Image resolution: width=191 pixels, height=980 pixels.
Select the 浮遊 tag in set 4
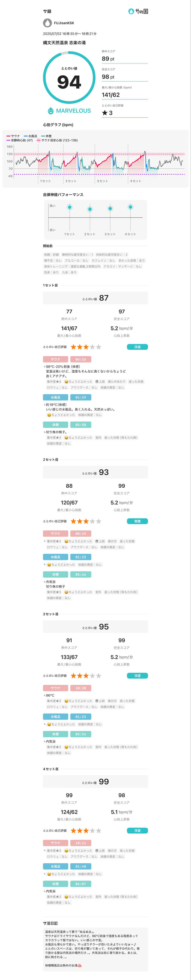tap(137, 831)
